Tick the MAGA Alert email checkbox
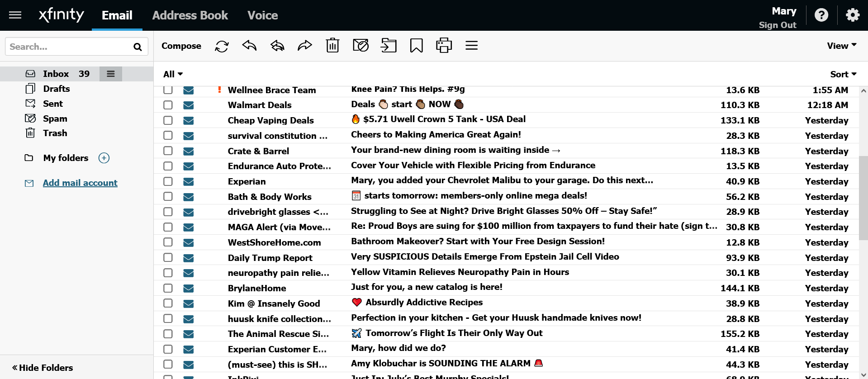The height and width of the screenshot is (379, 868). [168, 227]
